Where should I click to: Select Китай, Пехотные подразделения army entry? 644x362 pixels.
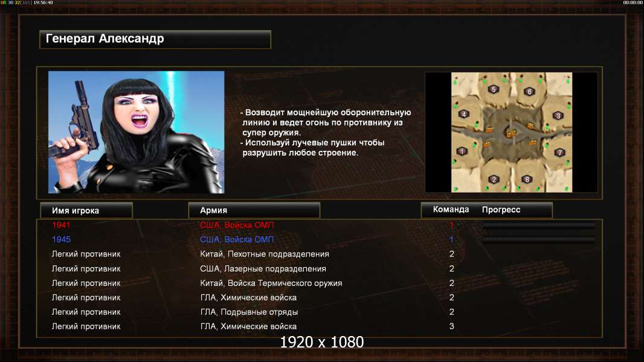[265, 254]
